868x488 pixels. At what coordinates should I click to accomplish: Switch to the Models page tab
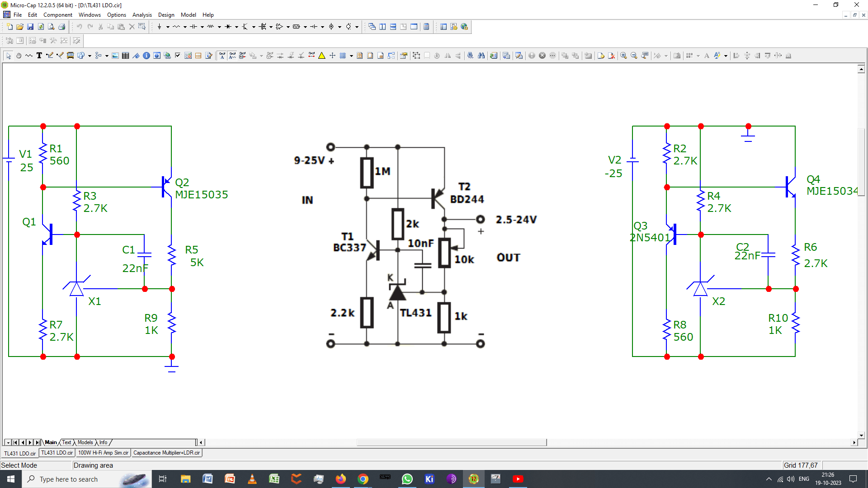coord(85,442)
